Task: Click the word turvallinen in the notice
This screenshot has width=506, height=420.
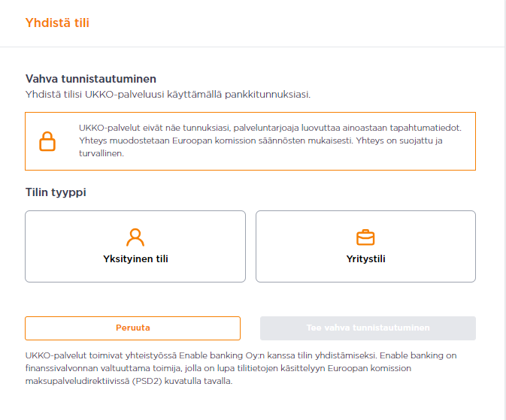Action: pos(101,153)
